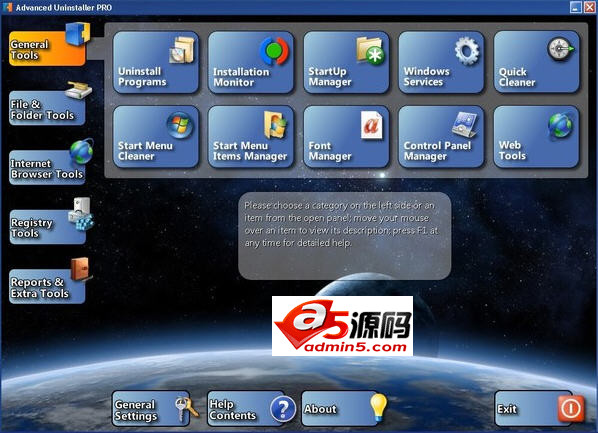Select the Reports & Extra Tools category
This screenshot has width=598, height=433.
(47, 287)
